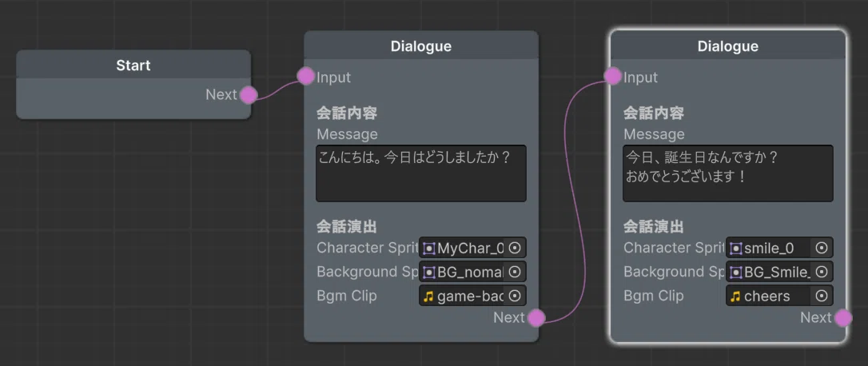This screenshot has width=868, height=366.
Task: Open object picker for smile_0 sprite
Action: [822, 248]
